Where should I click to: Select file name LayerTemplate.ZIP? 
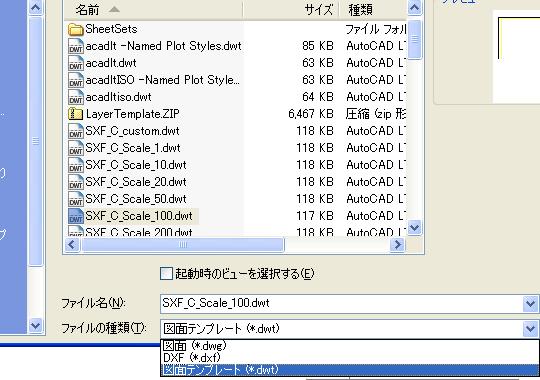(x=133, y=114)
